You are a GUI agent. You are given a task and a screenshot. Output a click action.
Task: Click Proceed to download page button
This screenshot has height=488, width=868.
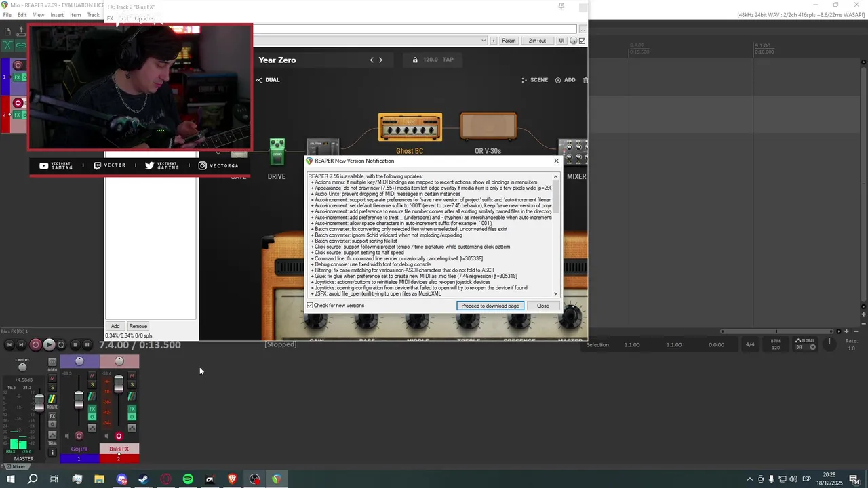coord(490,306)
